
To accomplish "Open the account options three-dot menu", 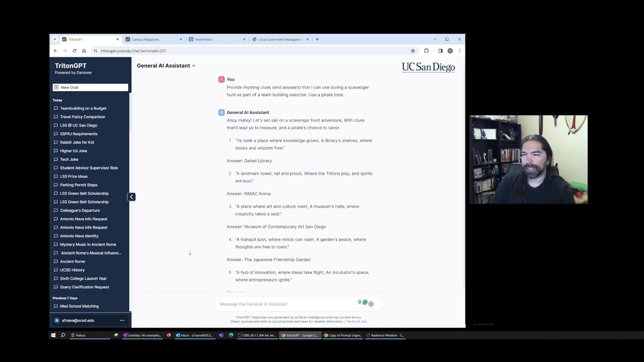I will coord(122,320).
